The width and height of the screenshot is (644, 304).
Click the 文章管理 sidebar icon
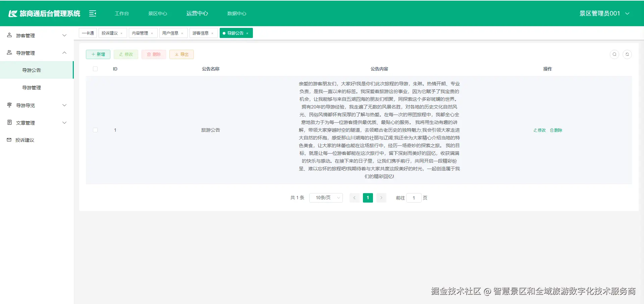point(8,123)
